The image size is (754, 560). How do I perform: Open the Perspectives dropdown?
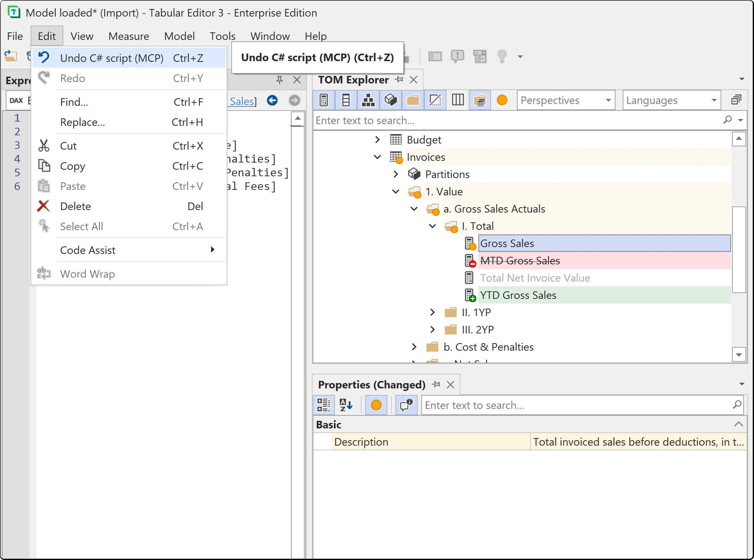pyautogui.click(x=566, y=100)
